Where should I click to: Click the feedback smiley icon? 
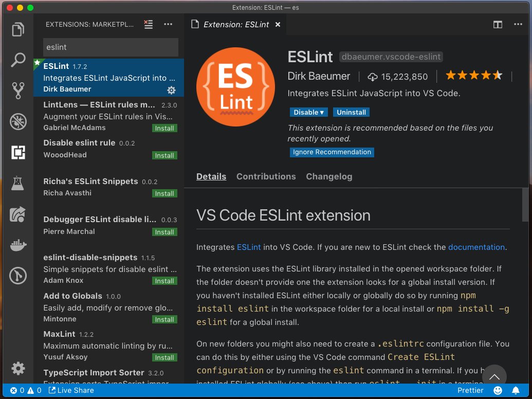click(x=498, y=390)
